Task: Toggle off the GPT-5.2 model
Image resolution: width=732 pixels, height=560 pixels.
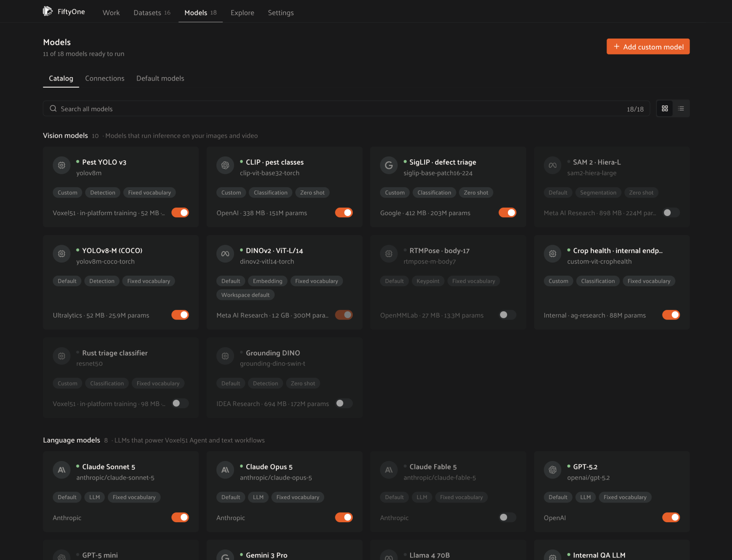Action: point(671,518)
